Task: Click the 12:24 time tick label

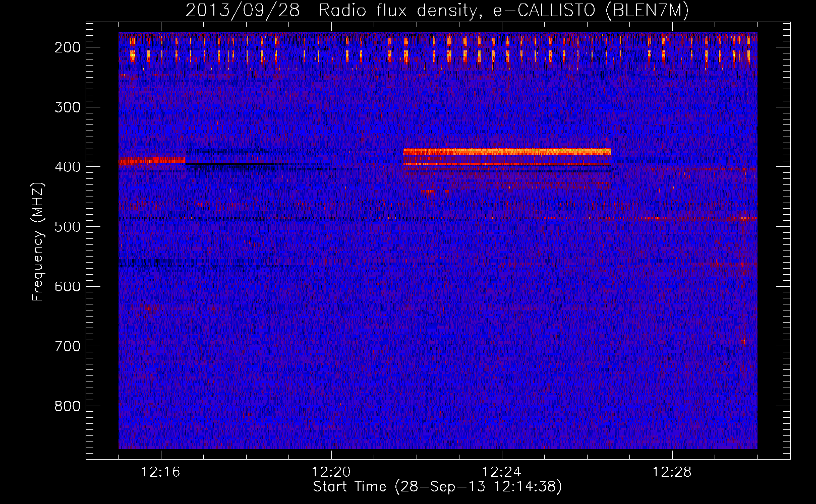Action: pyautogui.click(x=502, y=472)
